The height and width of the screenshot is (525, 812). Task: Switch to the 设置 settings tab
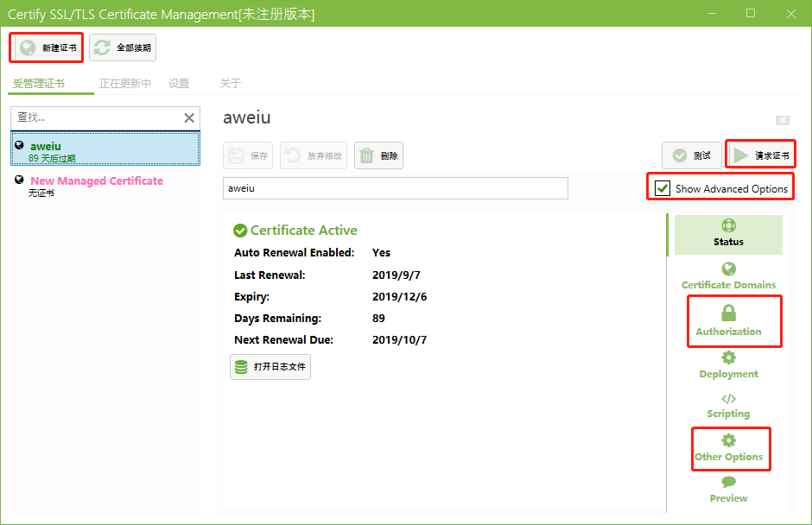pos(179,84)
